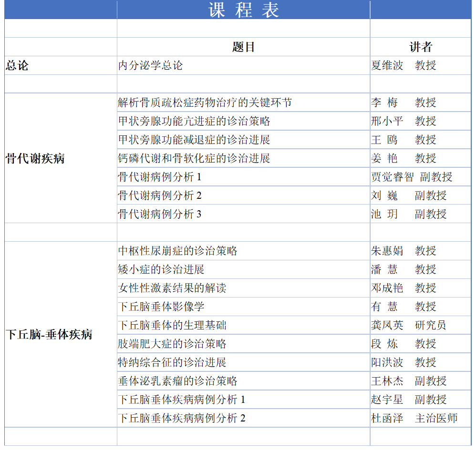Select 垂体泌乳素瘤的诊治策略 cell
The width and height of the screenshot is (476, 462).
(243, 380)
